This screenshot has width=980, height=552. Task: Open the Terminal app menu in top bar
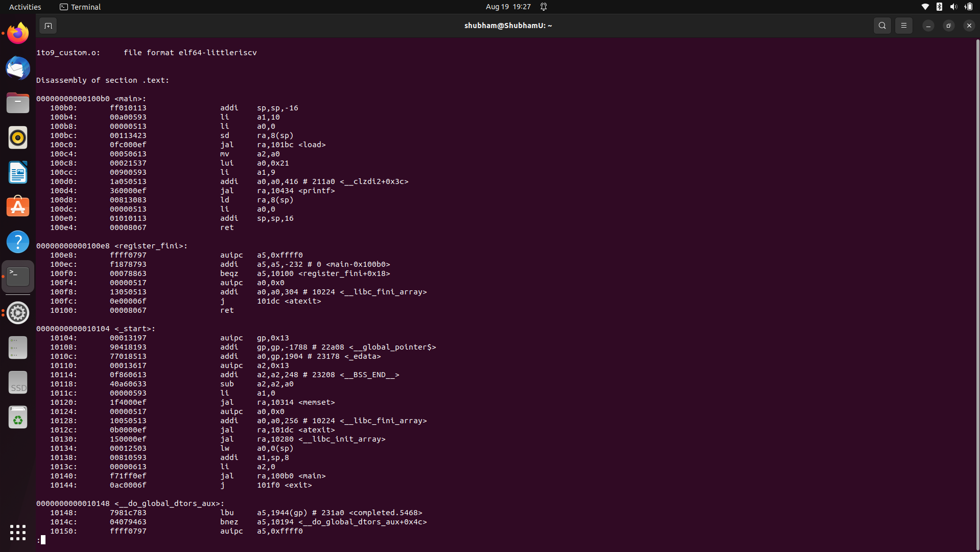pyautogui.click(x=80, y=7)
